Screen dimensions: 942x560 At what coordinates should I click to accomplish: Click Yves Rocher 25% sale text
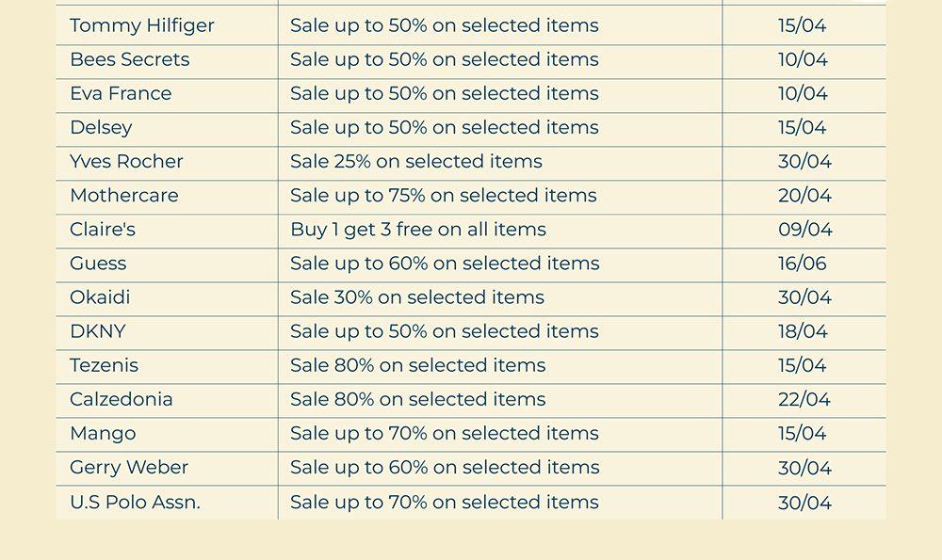tap(415, 161)
